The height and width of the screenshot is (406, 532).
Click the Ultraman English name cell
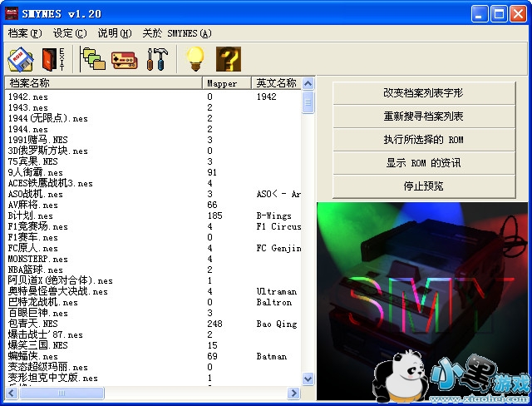pyautogui.click(x=277, y=291)
